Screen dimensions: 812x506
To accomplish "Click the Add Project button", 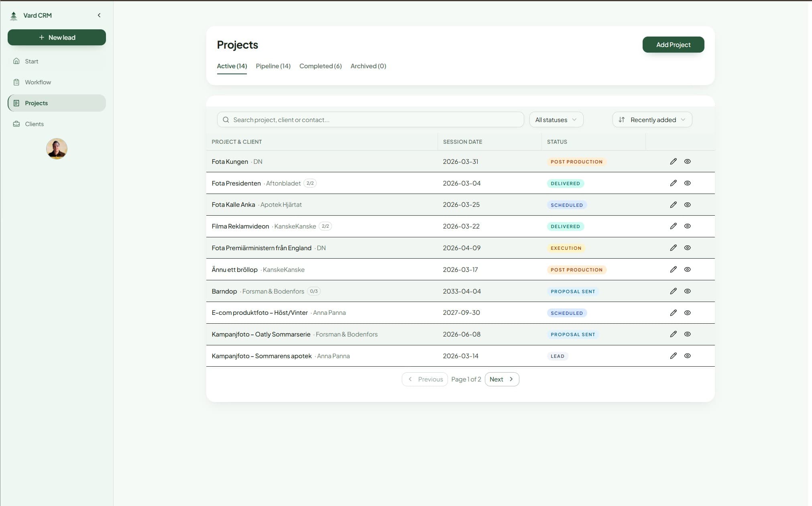I will coord(673,45).
